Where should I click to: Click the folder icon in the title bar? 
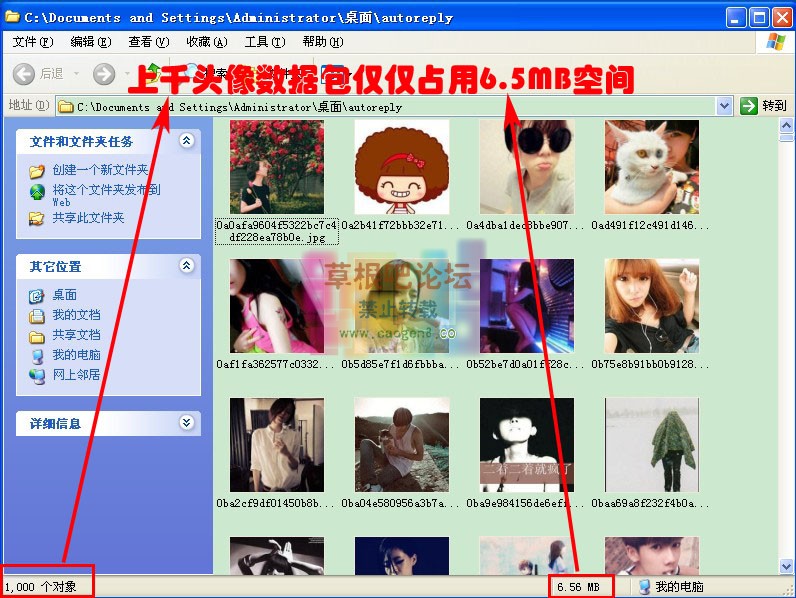tap(12, 17)
